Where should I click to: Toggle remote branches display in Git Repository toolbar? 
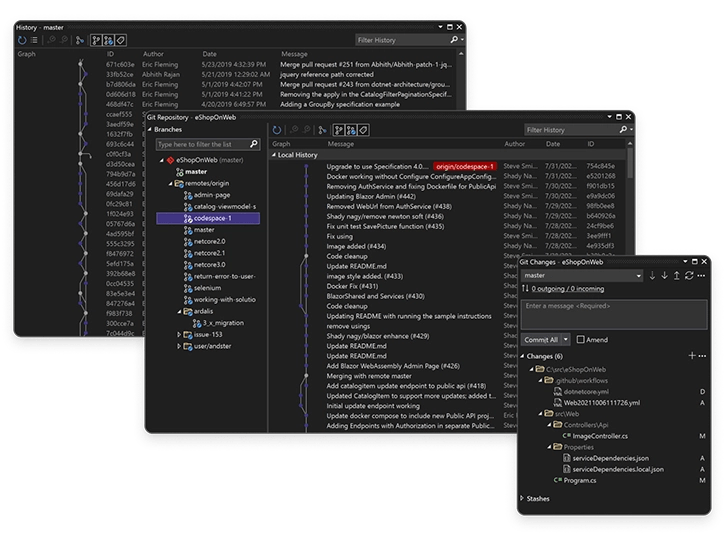coord(351,130)
